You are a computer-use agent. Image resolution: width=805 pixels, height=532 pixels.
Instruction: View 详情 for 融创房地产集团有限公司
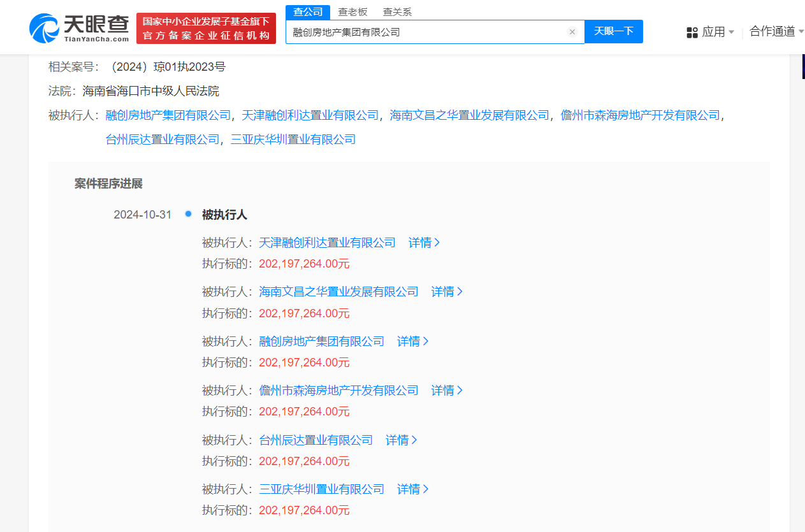tap(413, 341)
